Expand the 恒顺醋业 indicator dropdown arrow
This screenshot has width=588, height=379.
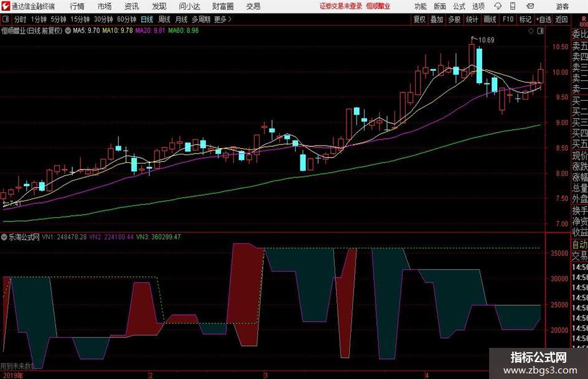coord(68,30)
